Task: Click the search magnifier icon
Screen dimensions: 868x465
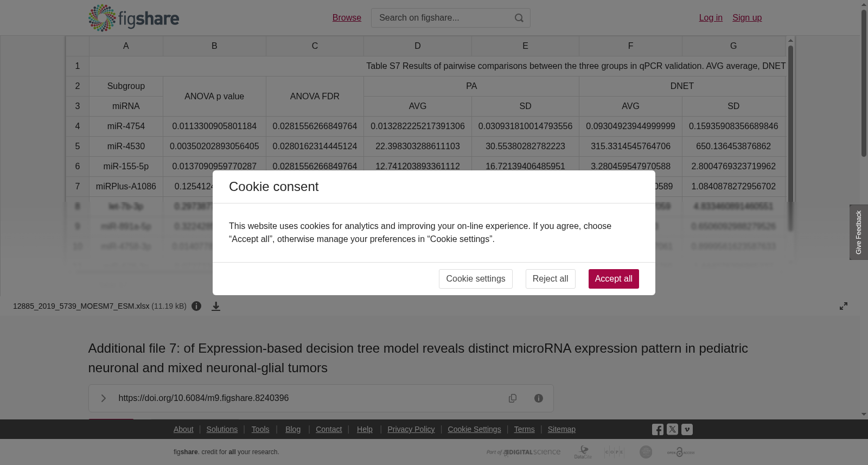Action: [x=519, y=18]
